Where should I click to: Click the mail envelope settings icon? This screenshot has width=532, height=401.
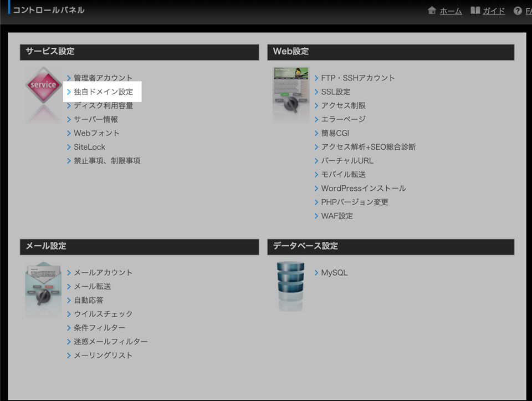point(43,285)
